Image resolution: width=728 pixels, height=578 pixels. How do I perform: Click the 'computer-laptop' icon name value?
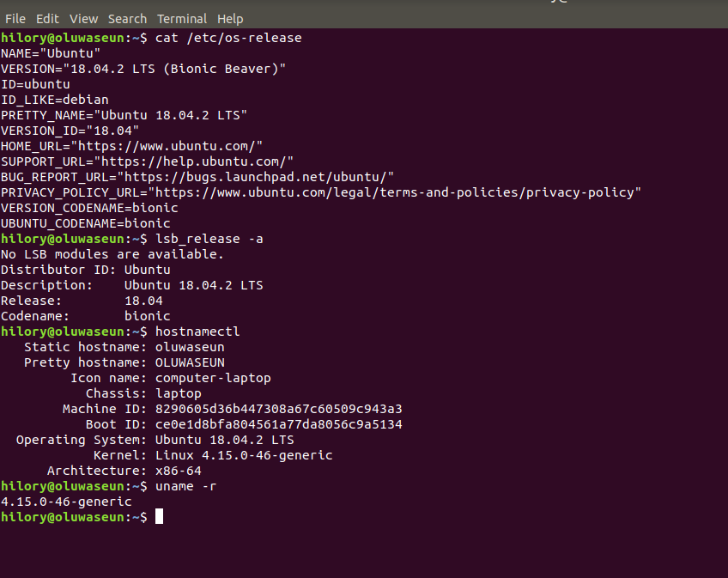point(213,378)
